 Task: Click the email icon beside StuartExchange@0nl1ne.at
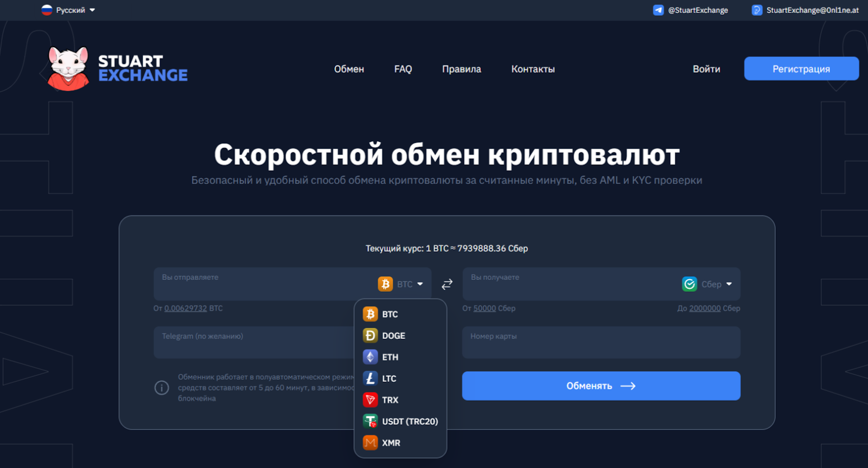pos(757,10)
